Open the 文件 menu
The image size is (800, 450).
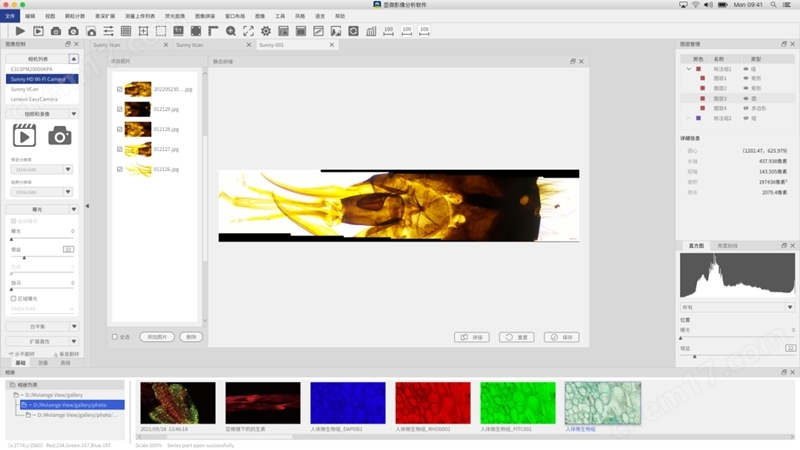pos(10,16)
